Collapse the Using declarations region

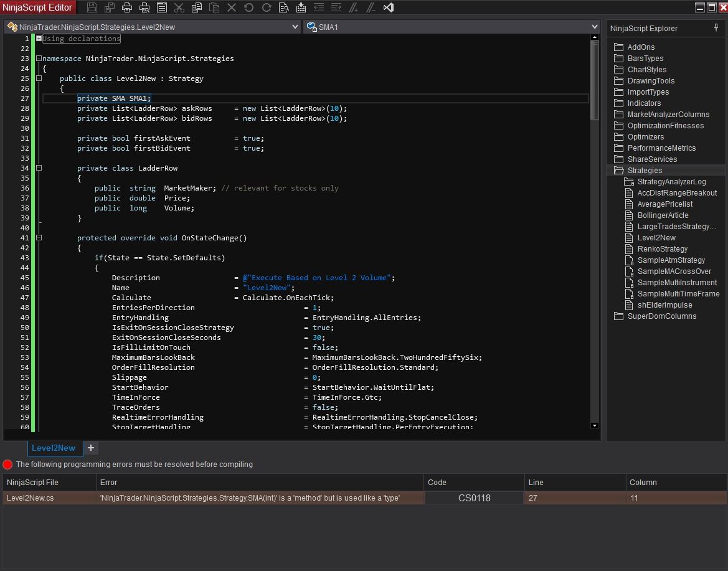point(39,39)
